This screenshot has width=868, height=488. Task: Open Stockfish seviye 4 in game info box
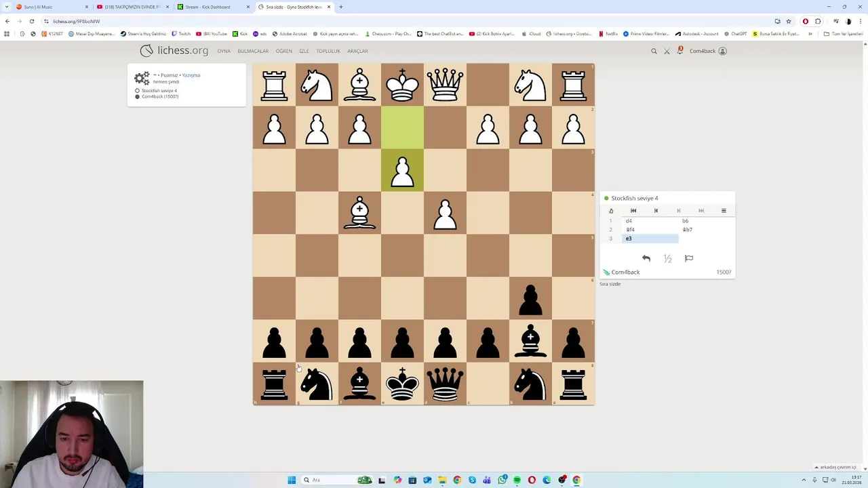pos(159,91)
